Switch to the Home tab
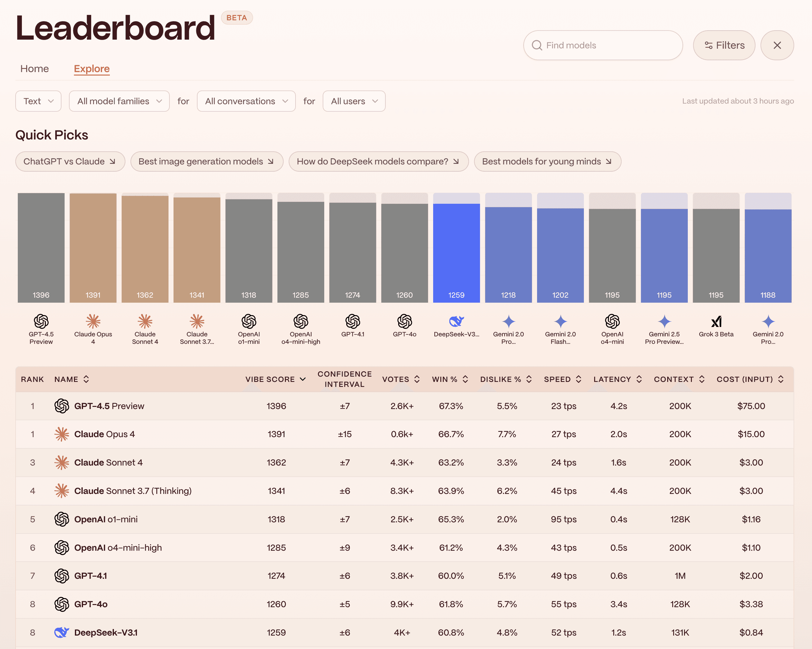Image resolution: width=812 pixels, height=649 pixels. (x=34, y=69)
